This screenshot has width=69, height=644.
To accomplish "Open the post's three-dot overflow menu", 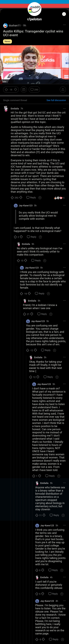I will [x=64, y=25].
